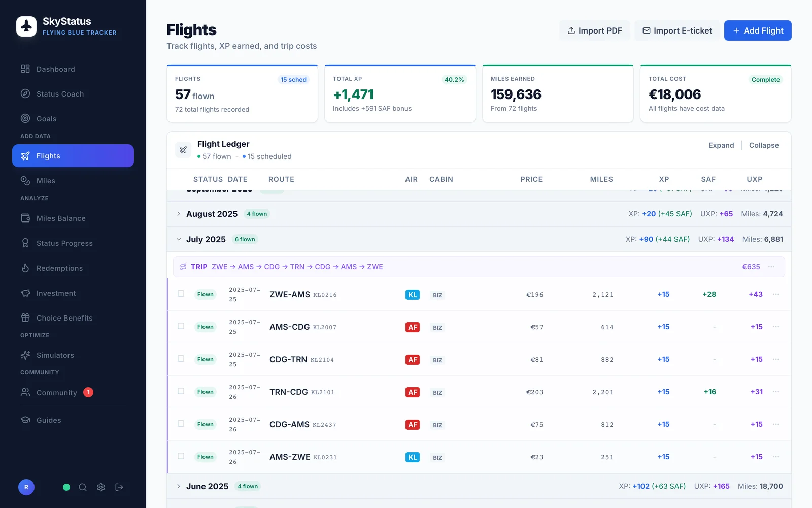Click the Import E-ticket button

tap(677, 30)
